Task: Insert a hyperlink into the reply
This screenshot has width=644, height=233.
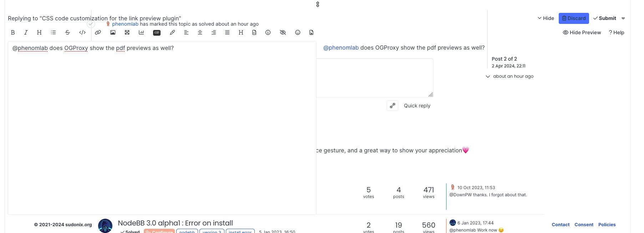Action: pyautogui.click(x=98, y=32)
